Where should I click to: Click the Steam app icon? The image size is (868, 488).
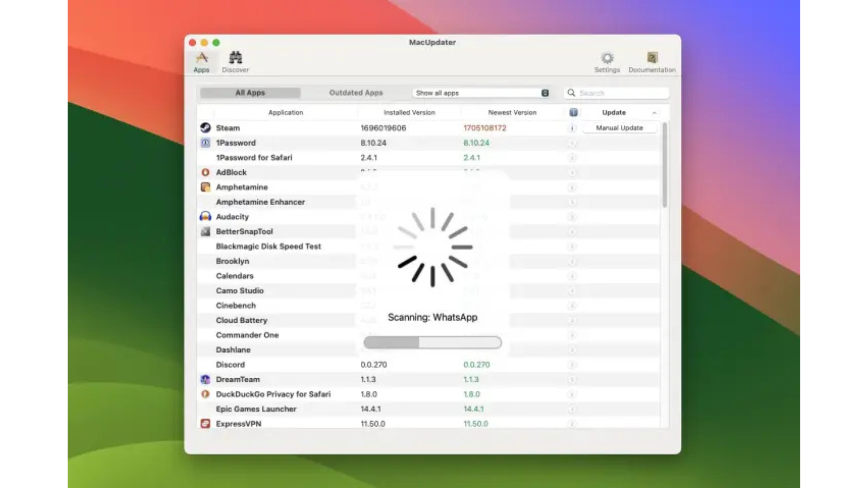coord(205,128)
